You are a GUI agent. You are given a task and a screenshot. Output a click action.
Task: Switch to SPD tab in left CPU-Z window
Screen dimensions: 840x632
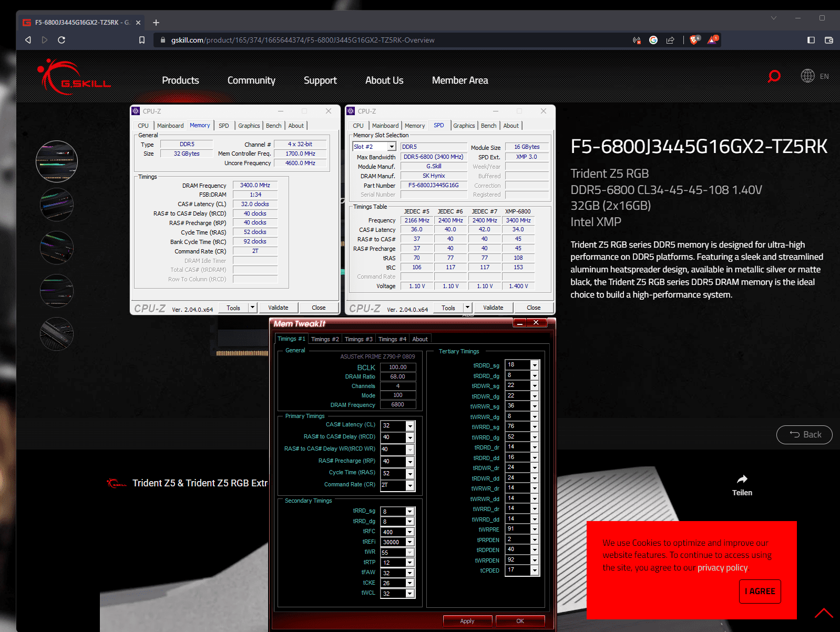point(223,126)
